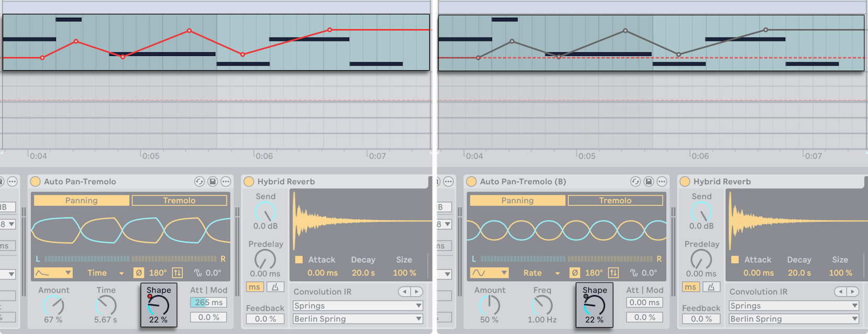Image resolution: width=868 pixels, height=334 pixels.
Task: Click phase offset icon in Auto Pan-Tremolo (B)
Action: click(634, 273)
